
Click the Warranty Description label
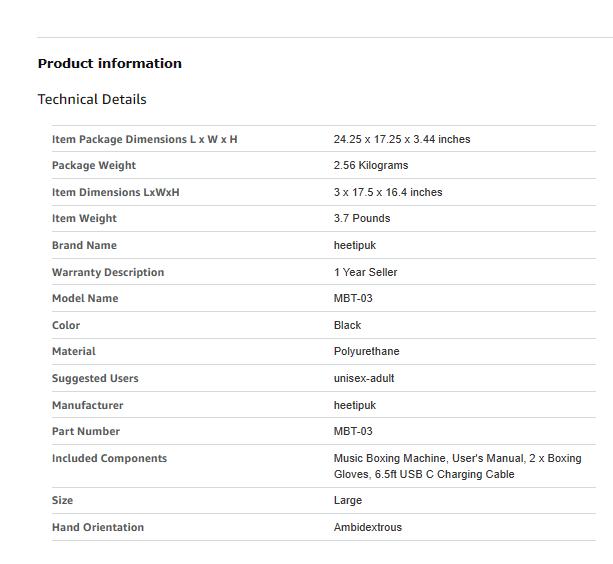108,272
